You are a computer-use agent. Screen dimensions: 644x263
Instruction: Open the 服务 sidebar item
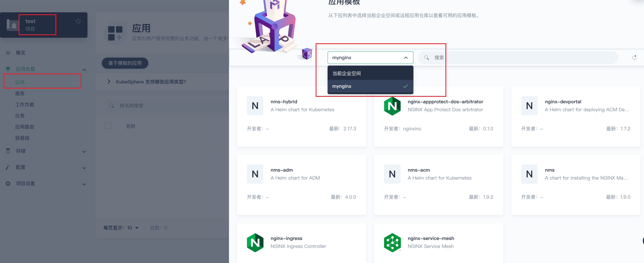[x=20, y=93]
